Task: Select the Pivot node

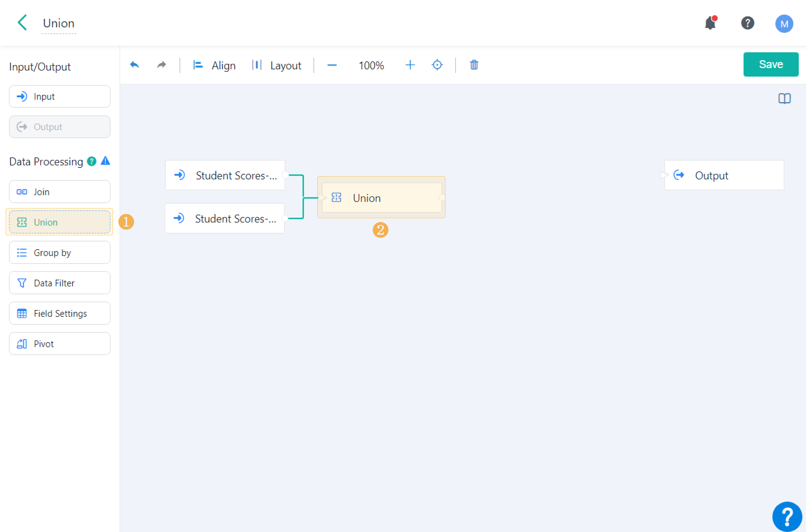Action: pos(60,344)
